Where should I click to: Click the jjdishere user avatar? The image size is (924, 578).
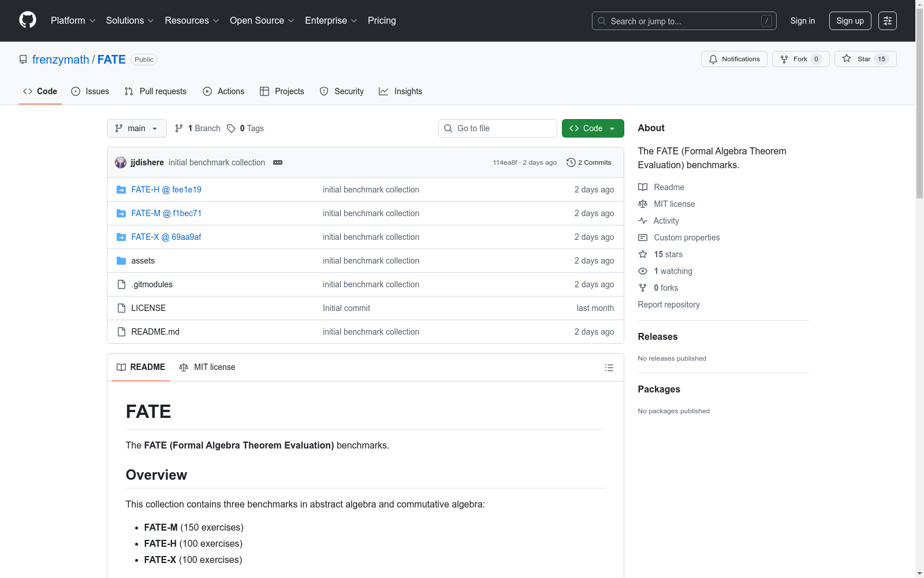pyautogui.click(x=121, y=162)
